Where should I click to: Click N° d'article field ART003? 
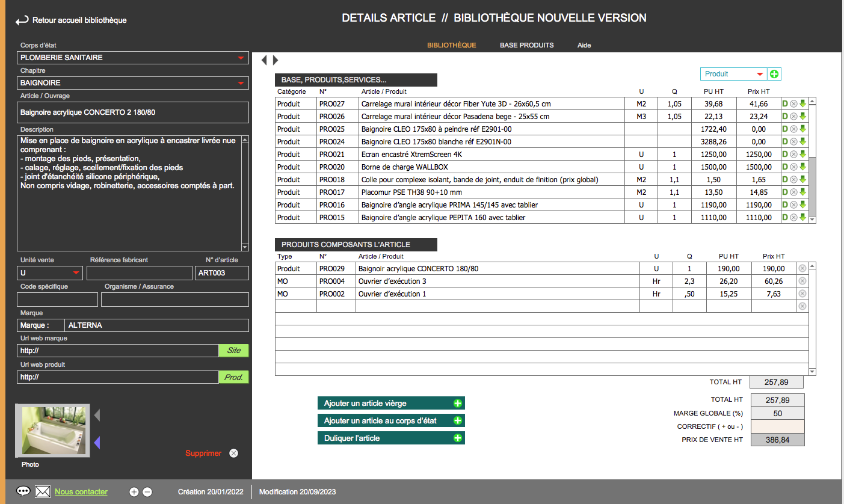(223, 273)
